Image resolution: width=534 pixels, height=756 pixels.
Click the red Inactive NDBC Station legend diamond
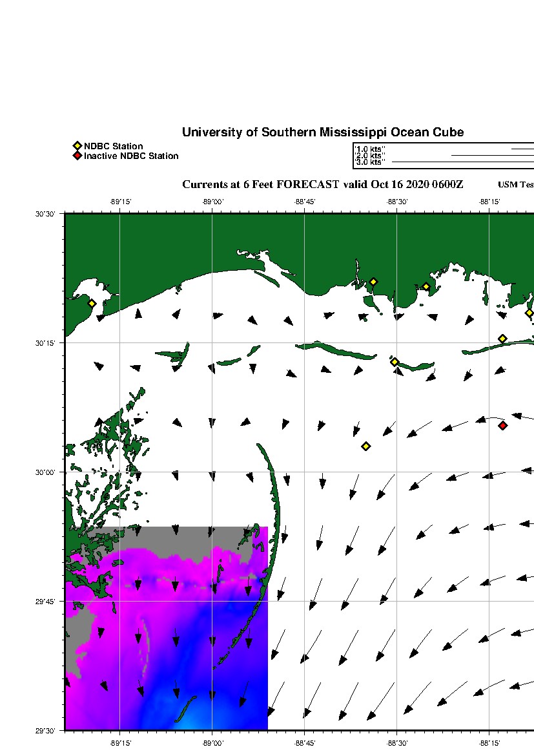click(77, 156)
